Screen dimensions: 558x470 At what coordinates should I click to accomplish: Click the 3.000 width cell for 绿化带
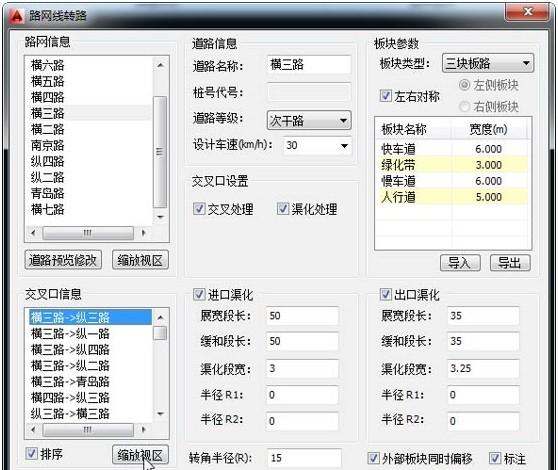[489, 165]
